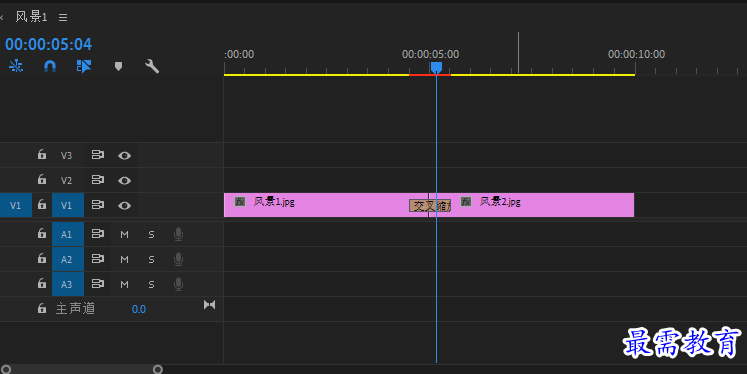This screenshot has height=374, width=747.
Task: Click the 00:00:05:04 playhead timecode field
Action: coord(49,44)
